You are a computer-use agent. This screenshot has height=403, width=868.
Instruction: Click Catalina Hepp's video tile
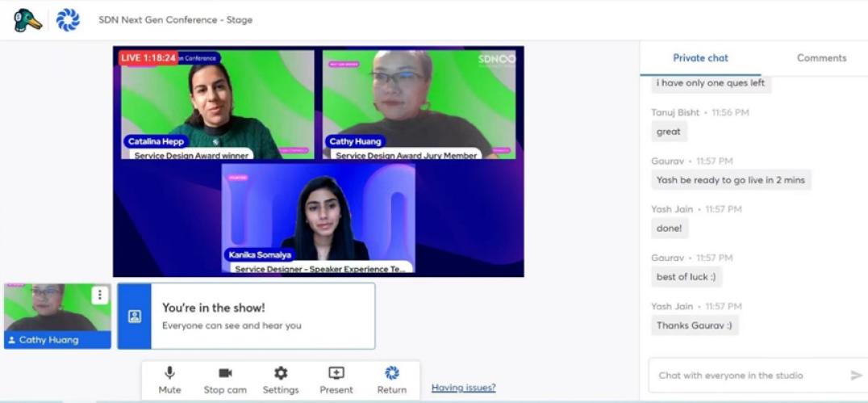(x=217, y=105)
